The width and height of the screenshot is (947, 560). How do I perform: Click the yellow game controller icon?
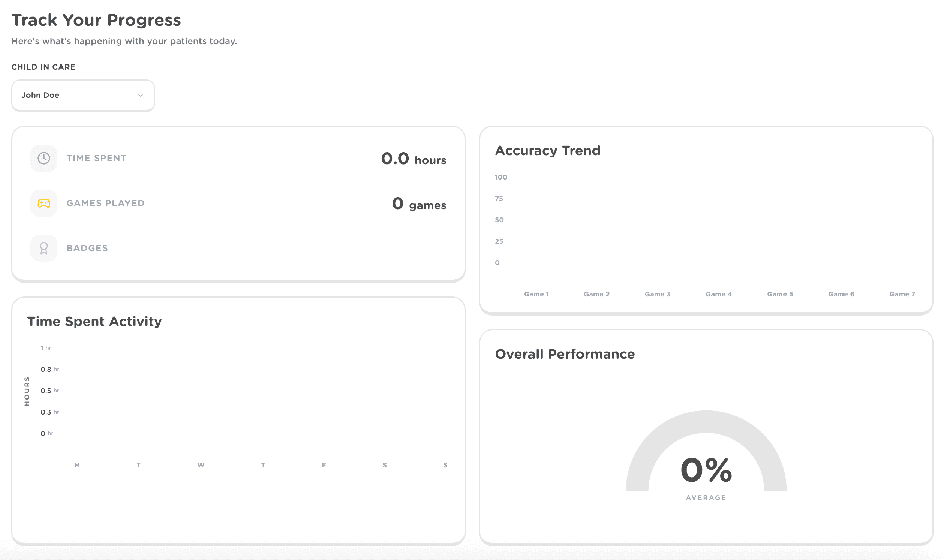point(44,204)
